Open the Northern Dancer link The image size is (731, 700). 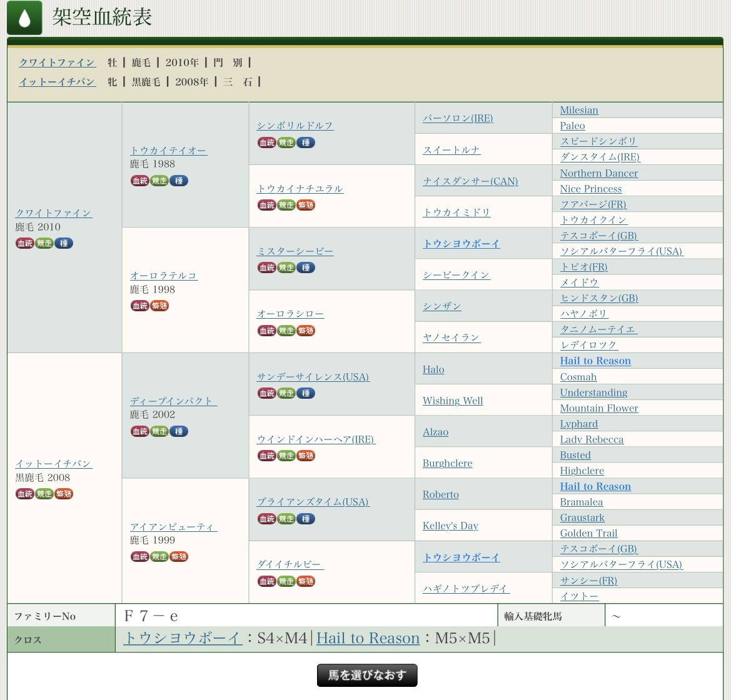[599, 173]
